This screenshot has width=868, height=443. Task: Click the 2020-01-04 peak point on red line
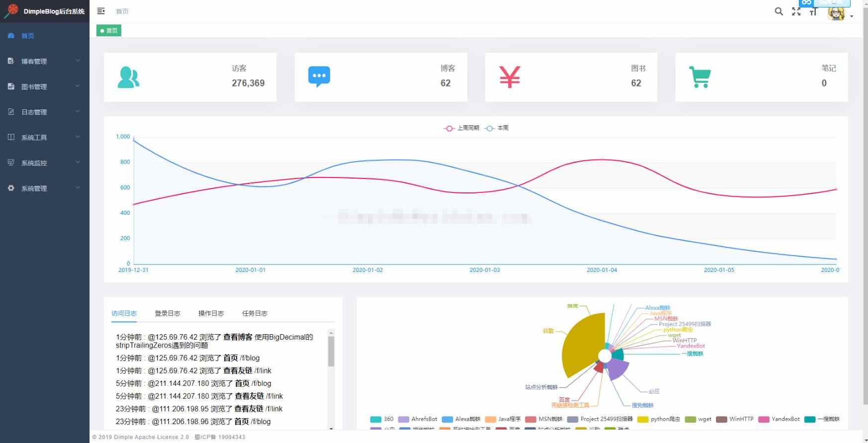602,160
